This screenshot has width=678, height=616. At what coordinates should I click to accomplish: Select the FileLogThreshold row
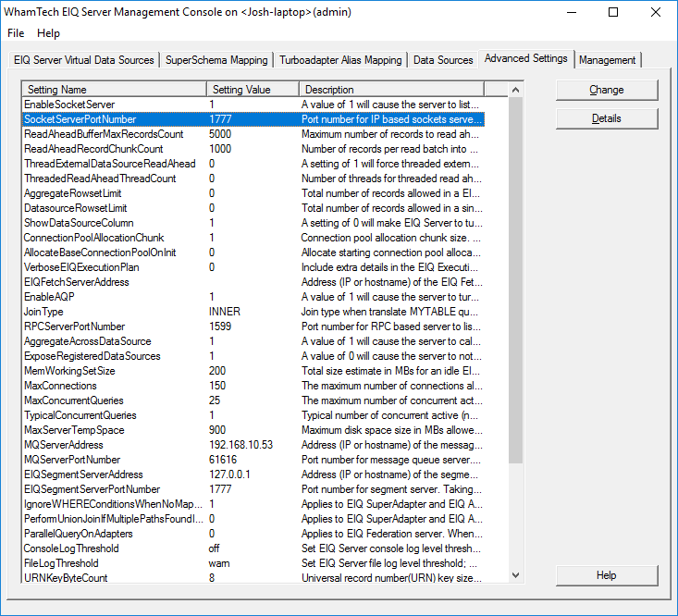[x=253, y=563]
